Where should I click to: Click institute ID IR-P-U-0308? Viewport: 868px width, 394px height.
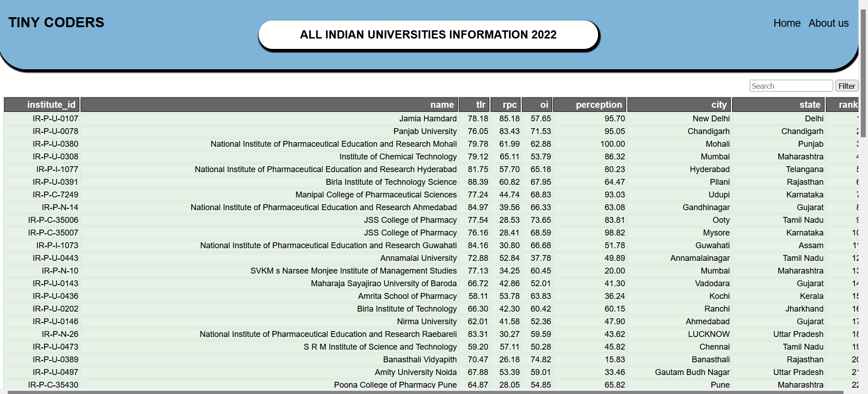coord(55,157)
